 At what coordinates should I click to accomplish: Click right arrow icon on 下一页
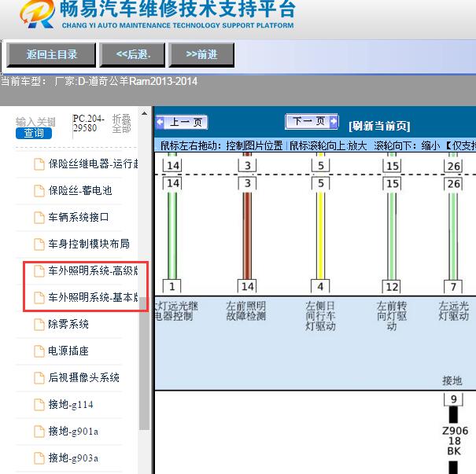334,121
